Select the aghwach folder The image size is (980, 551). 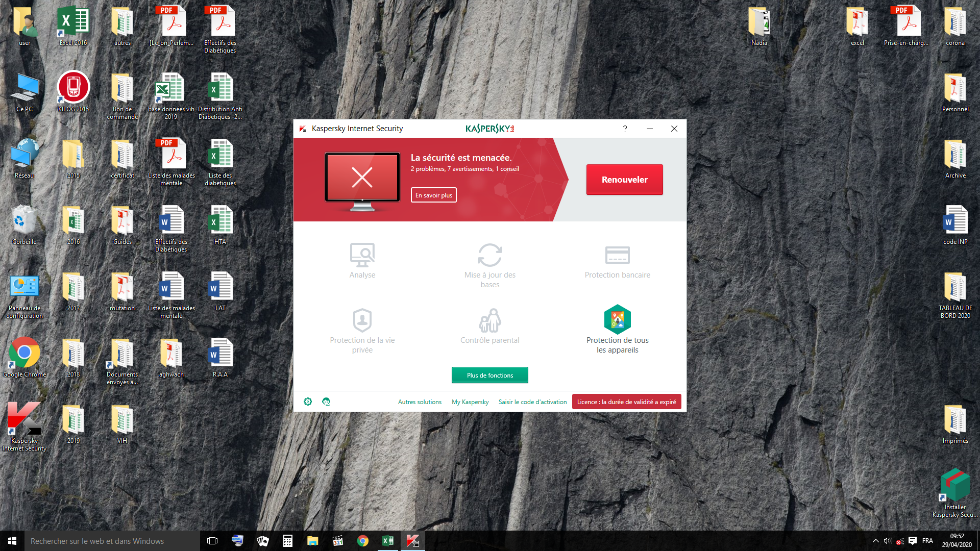pos(171,357)
